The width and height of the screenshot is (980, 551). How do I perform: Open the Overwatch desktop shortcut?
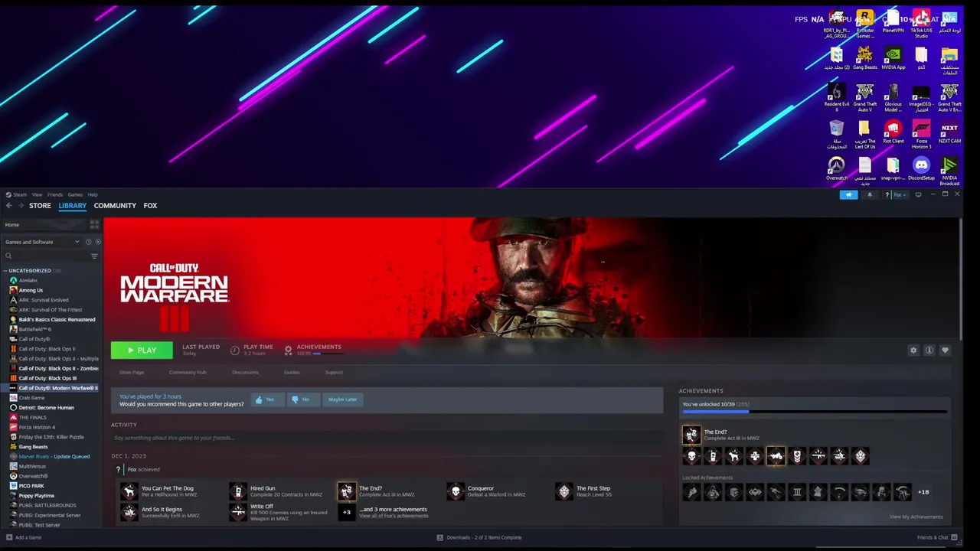pos(836,169)
